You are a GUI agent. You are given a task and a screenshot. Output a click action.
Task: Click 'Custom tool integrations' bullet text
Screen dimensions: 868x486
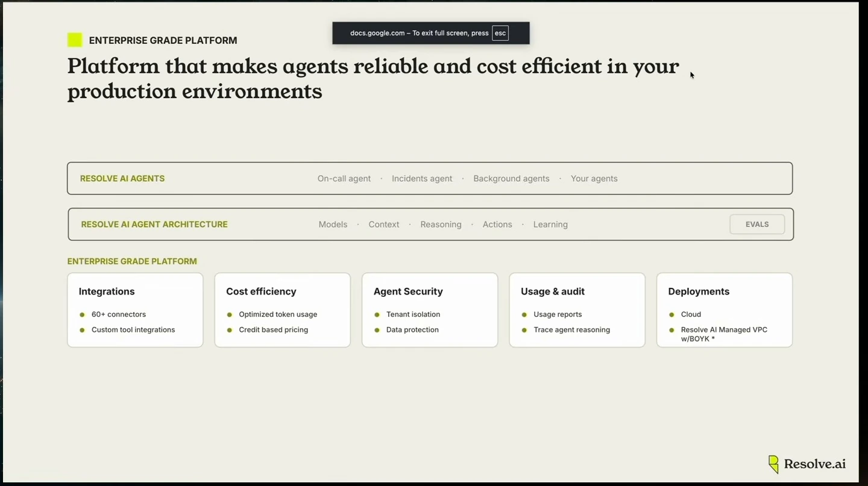[x=133, y=329]
